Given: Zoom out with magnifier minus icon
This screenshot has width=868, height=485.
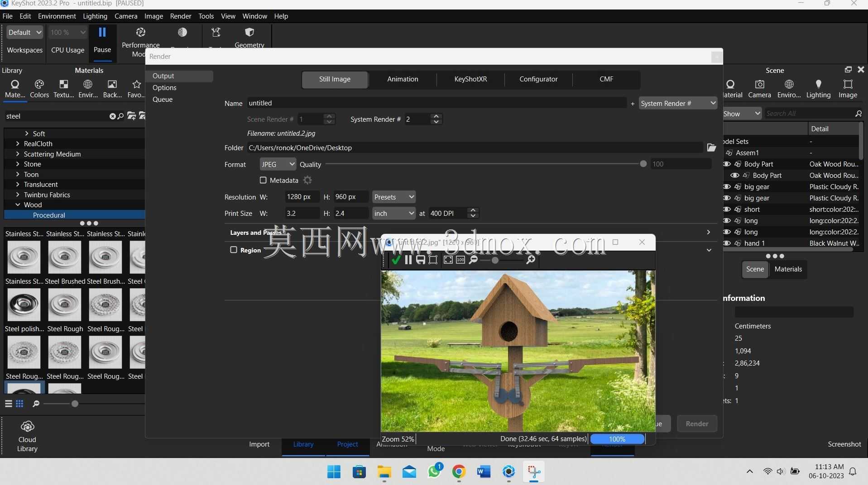Looking at the screenshot, I should pyautogui.click(x=473, y=260).
